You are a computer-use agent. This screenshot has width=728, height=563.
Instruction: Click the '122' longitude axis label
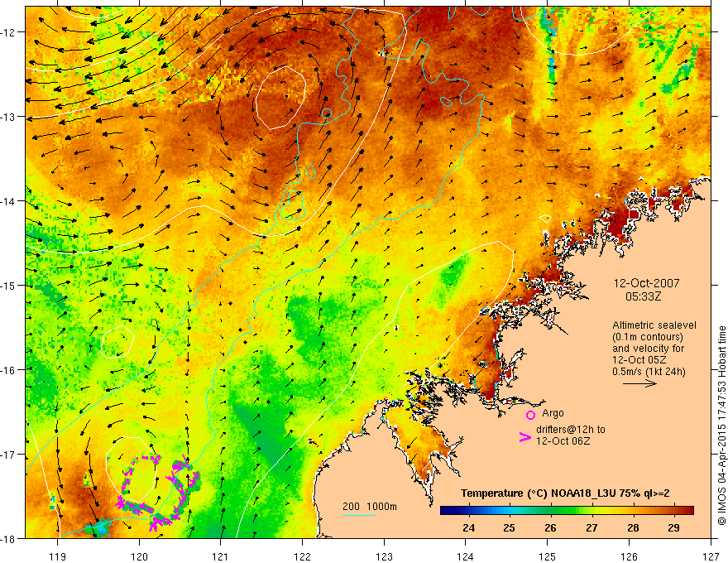(x=302, y=556)
